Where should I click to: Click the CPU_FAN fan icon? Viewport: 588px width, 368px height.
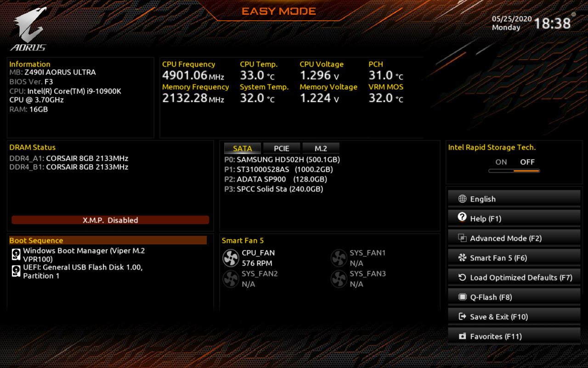[x=231, y=258]
